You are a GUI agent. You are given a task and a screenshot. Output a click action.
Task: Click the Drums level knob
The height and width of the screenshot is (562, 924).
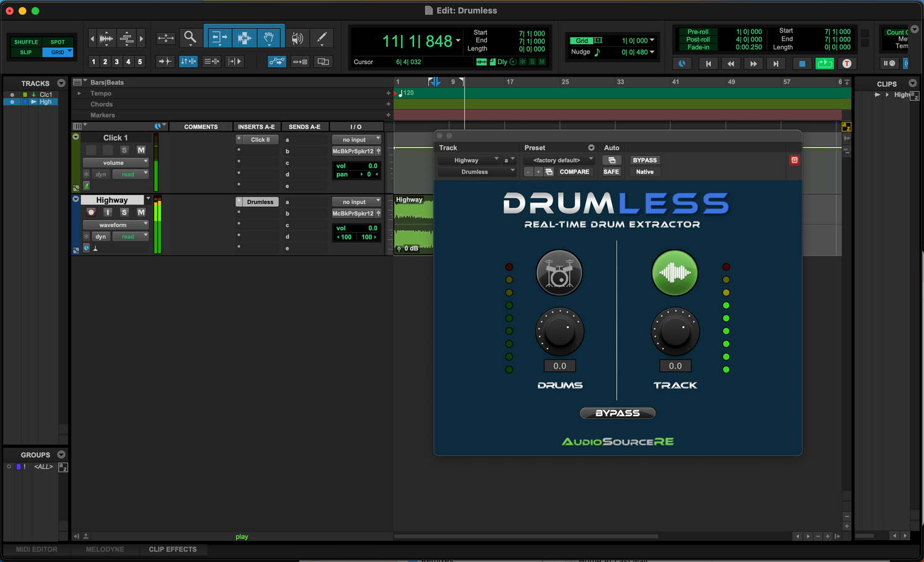pos(559,332)
